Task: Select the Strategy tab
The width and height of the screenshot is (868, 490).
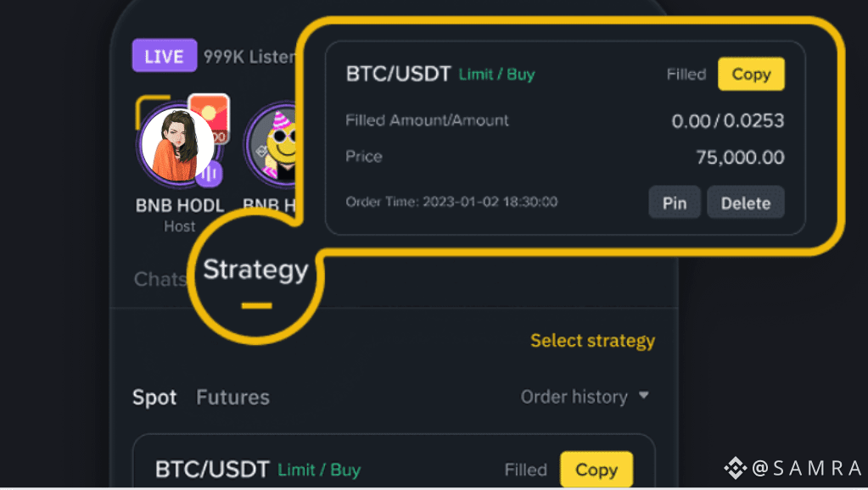Action: click(255, 271)
